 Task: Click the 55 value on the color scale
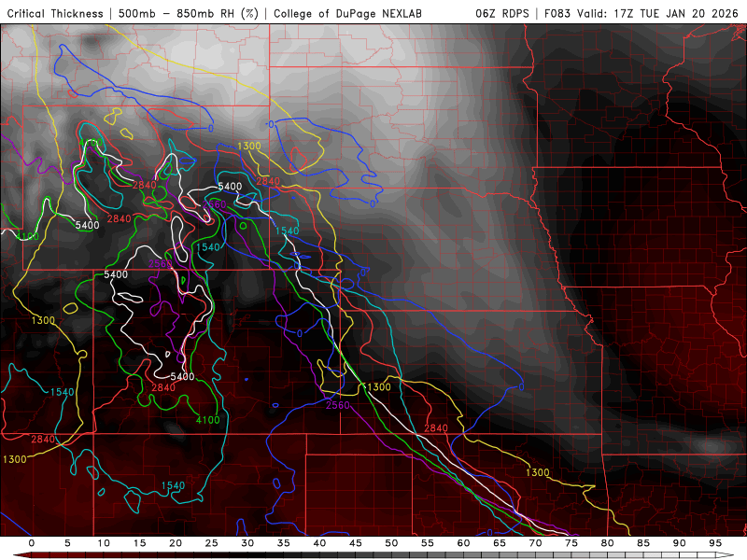click(428, 543)
